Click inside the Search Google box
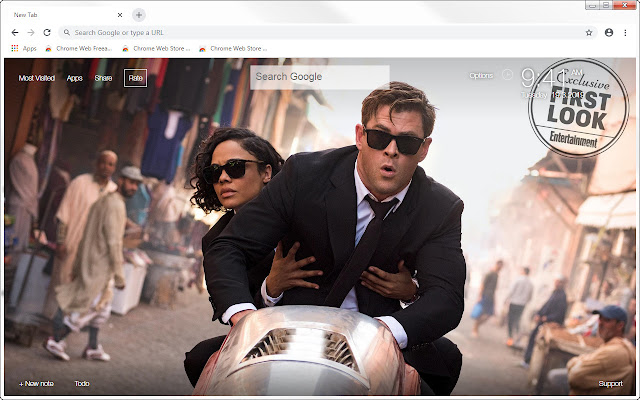The height and width of the screenshot is (400, 640). [320, 77]
